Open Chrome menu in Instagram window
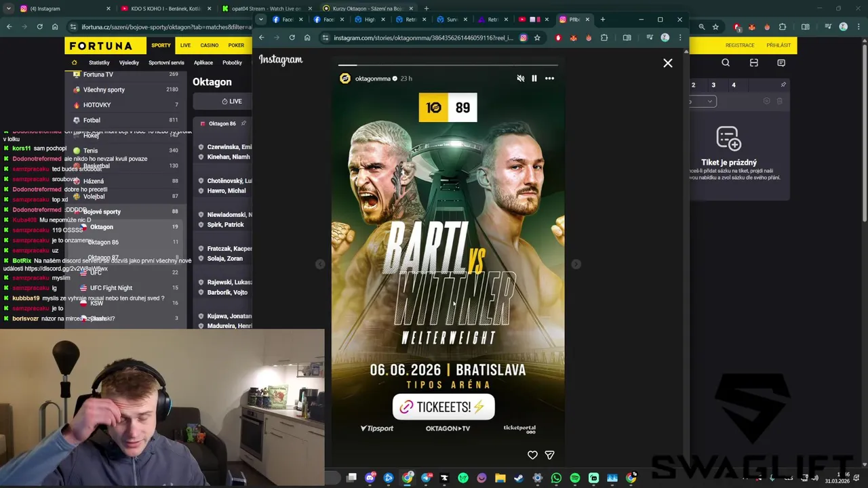Screen dimensions: 868x488 point(680,37)
